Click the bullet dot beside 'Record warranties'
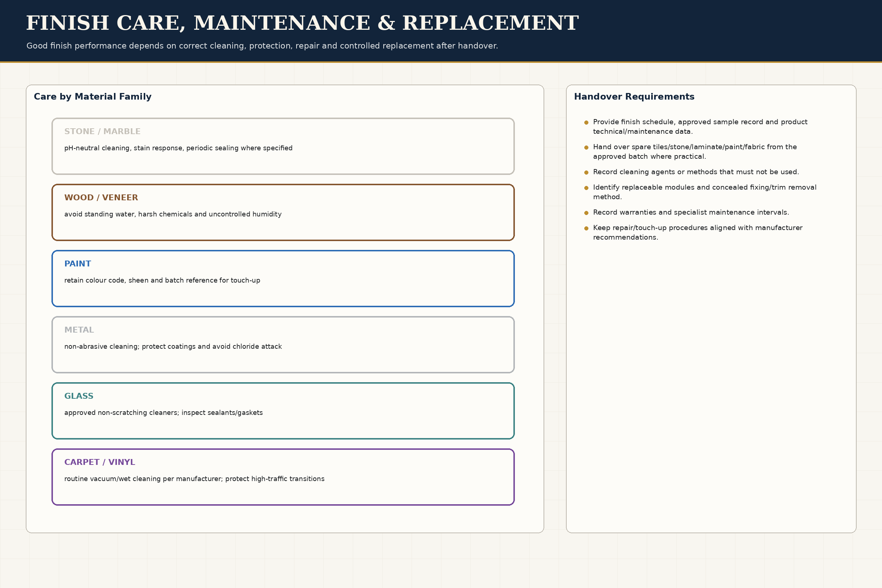This screenshot has height=588, width=882. [x=586, y=213]
